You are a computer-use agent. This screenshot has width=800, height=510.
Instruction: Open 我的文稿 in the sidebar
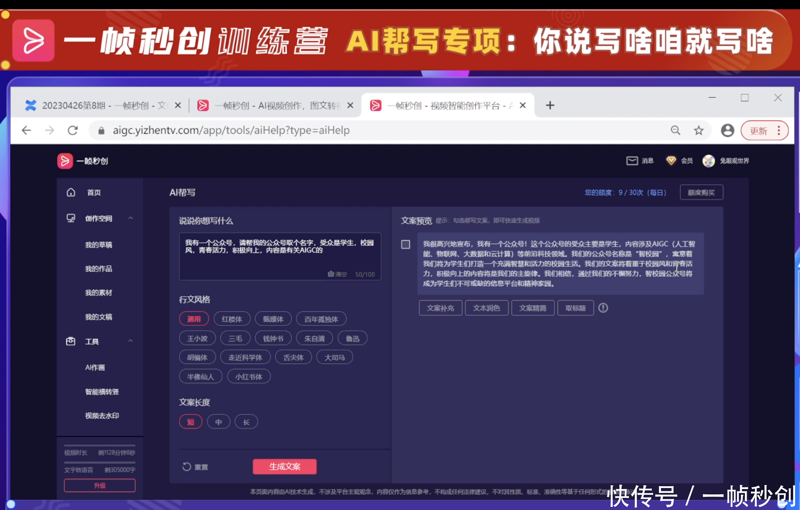pyautogui.click(x=98, y=317)
